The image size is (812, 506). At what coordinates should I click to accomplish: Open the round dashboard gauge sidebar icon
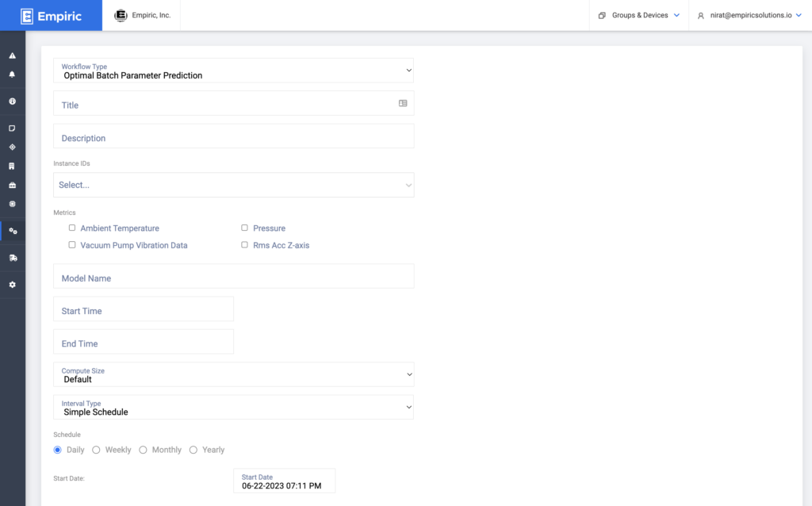pos(13,102)
